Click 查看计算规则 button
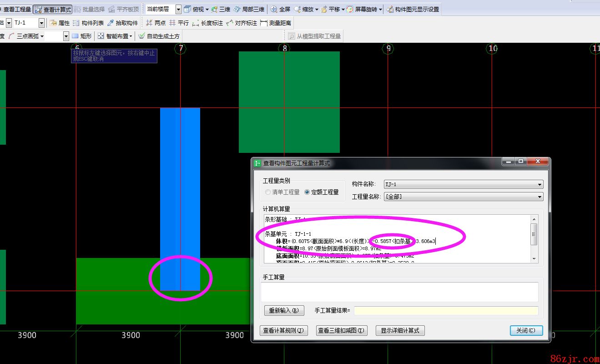600x364 pixels. pyautogui.click(x=283, y=331)
